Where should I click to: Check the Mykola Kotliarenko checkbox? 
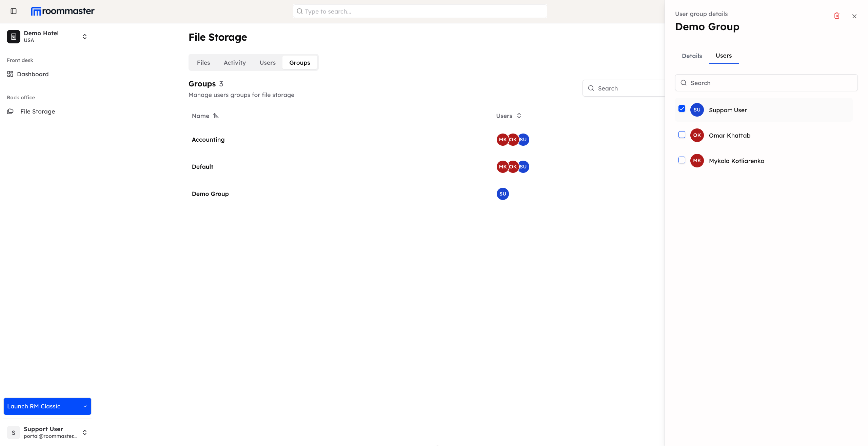[682, 160]
